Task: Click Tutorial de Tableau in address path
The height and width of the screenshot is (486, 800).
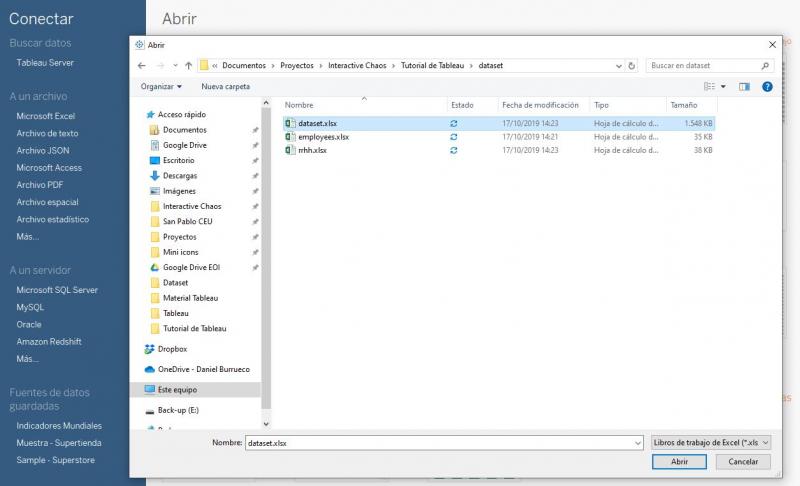Action: click(x=433, y=65)
